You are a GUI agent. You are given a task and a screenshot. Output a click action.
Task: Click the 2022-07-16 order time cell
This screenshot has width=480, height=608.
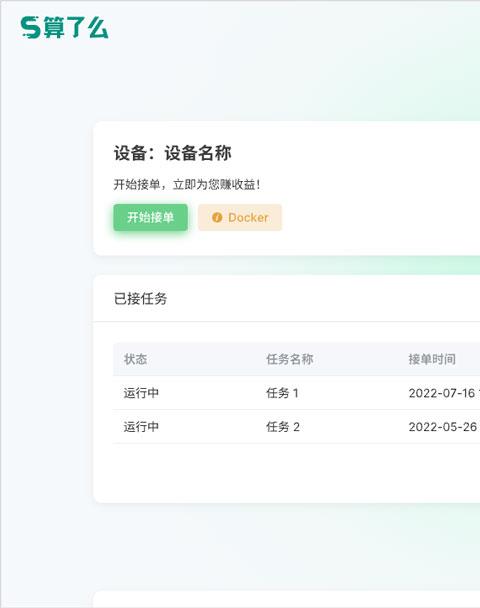pos(444,393)
